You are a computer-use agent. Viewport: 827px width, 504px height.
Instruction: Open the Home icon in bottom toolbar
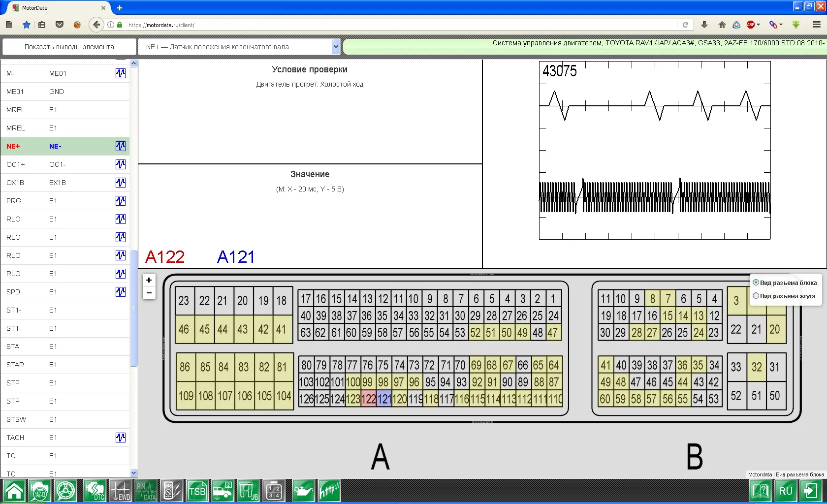14,491
